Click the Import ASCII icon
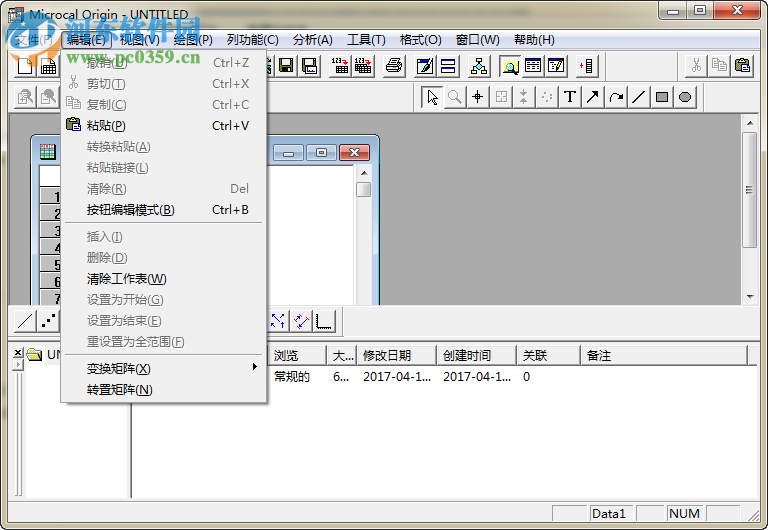The height and width of the screenshot is (530, 768). 340,66
